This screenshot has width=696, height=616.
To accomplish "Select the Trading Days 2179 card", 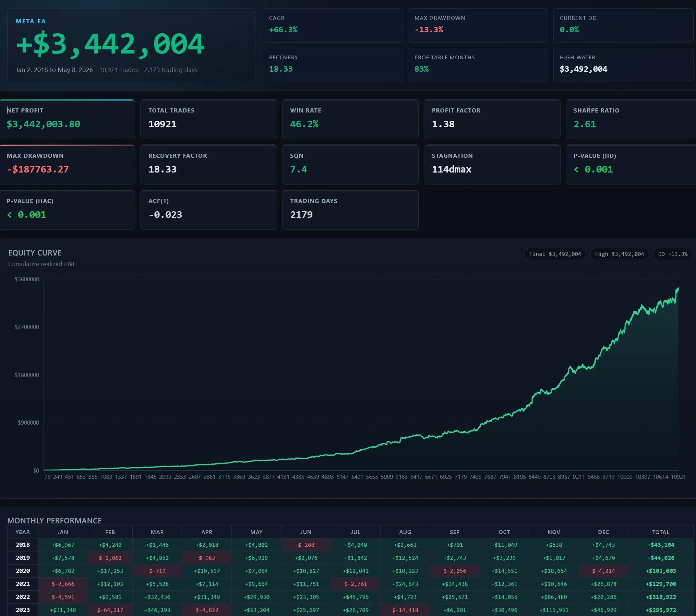I will pos(350,210).
